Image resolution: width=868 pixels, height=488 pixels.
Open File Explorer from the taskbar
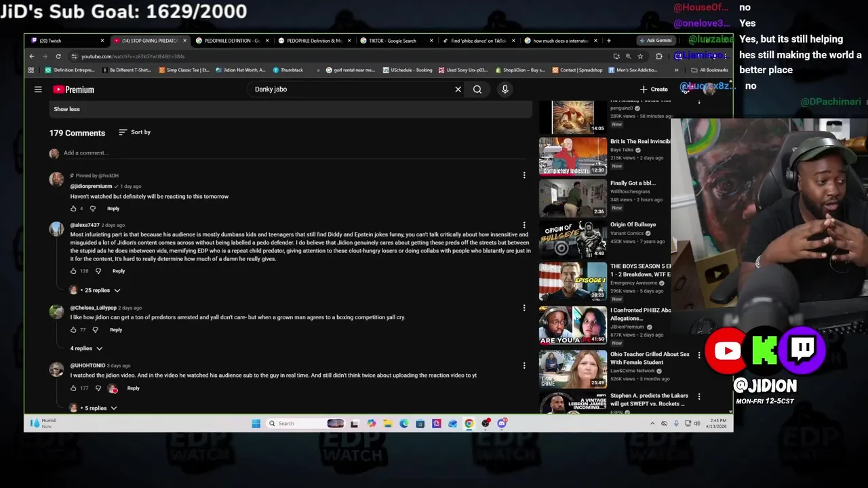(387, 424)
